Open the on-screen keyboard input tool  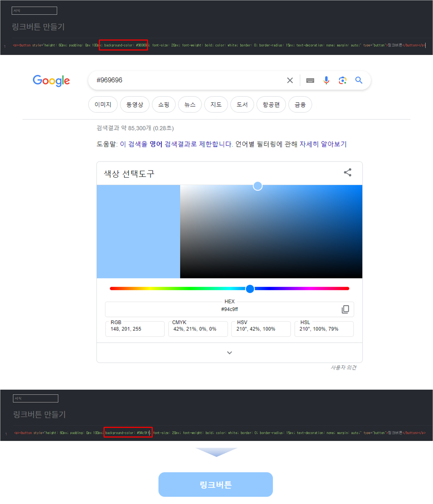[310, 80]
